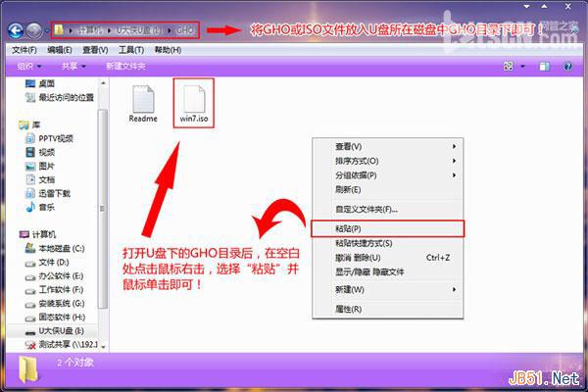Image resolution: width=588 pixels, height=392 pixels.
Task: Click the help question mark icon
Action: point(568,67)
